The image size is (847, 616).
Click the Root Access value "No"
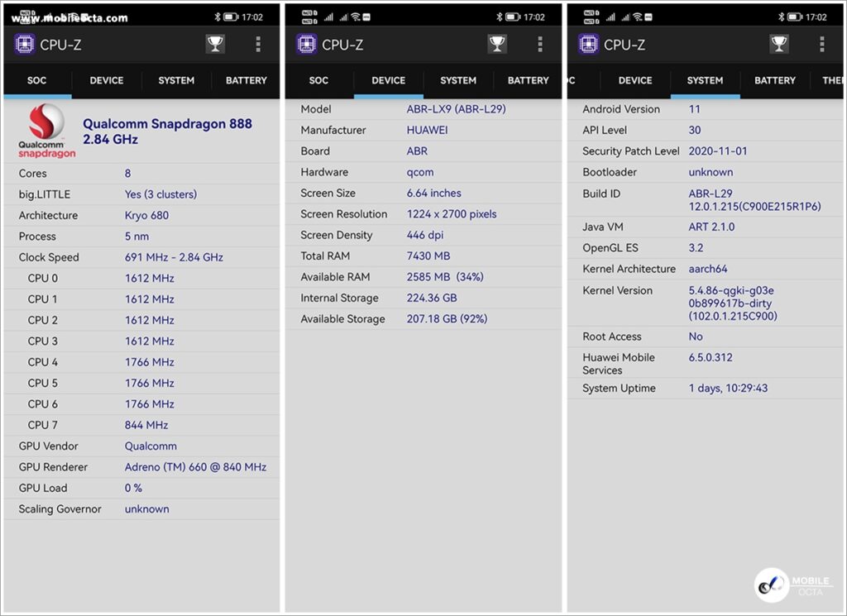point(696,337)
